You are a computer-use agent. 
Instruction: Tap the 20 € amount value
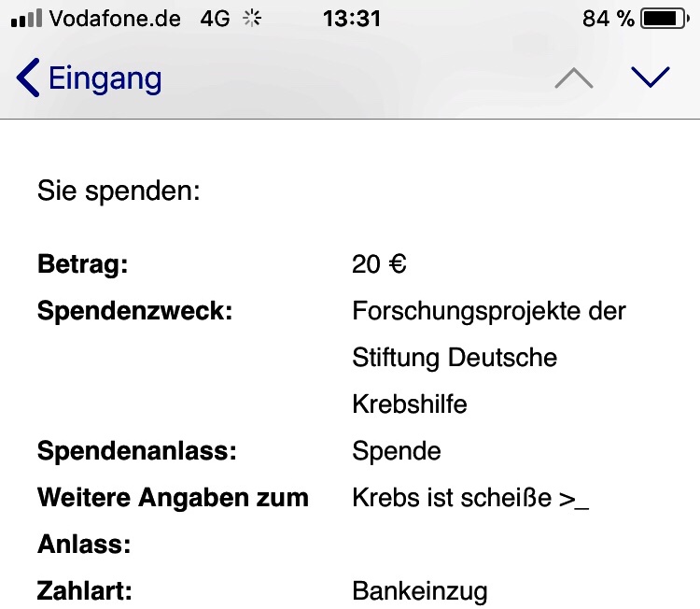(379, 263)
